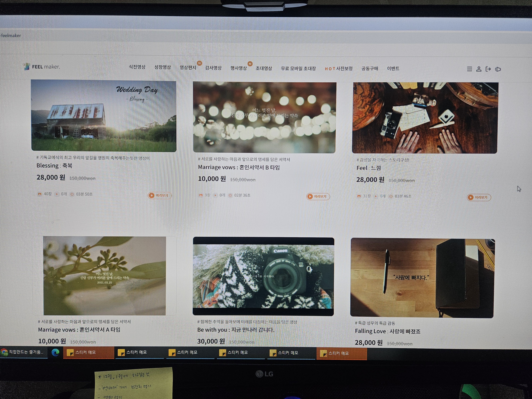Preview the Blessing 축복 video with 미리보기
Viewport: 532px width, 399px height.
point(160,195)
